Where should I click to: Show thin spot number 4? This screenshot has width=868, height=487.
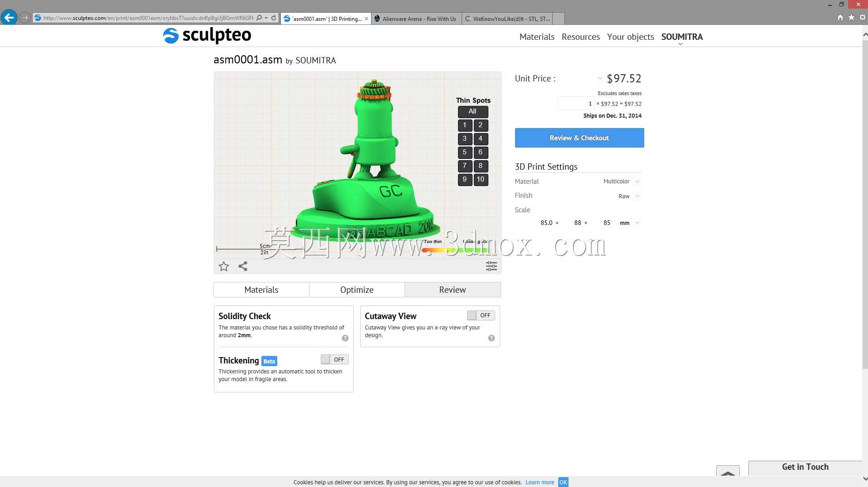(481, 139)
